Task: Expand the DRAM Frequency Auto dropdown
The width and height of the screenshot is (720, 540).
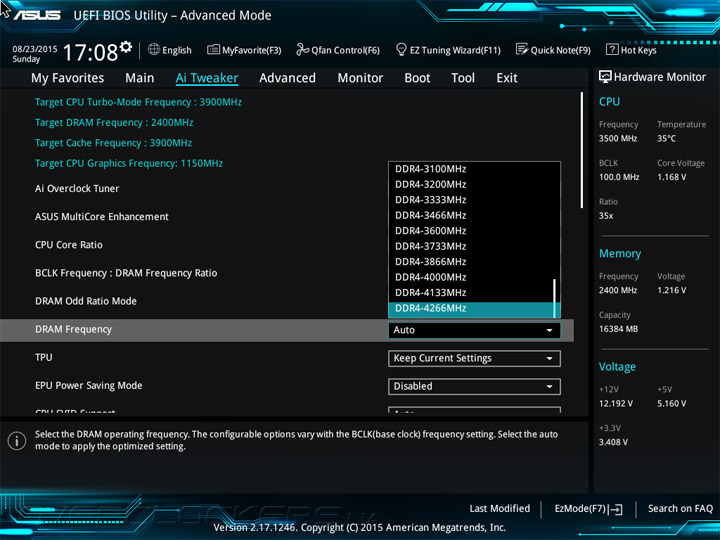Action: (474, 330)
